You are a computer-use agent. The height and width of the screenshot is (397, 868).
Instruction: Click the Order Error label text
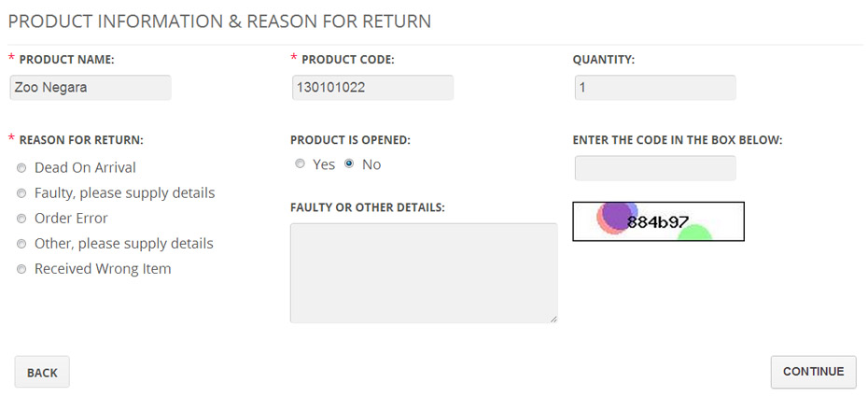pos(71,219)
